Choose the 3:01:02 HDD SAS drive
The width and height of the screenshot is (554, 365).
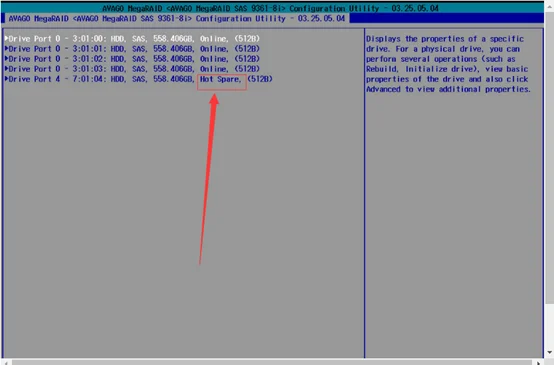point(132,59)
